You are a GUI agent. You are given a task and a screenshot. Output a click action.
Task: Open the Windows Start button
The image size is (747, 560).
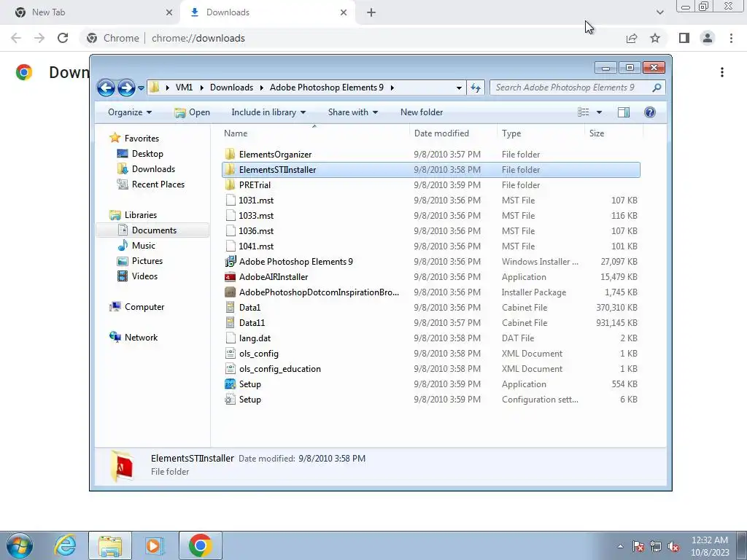[19, 545]
